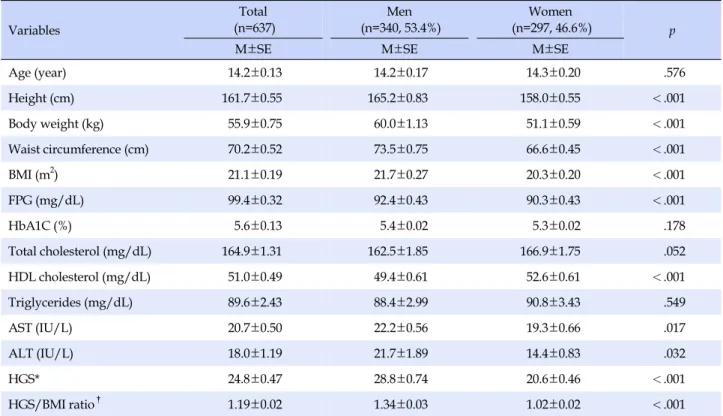Select Men HGS value '28.8±0.74'
The width and height of the screenshot is (723, 416).
(x=401, y=379)
